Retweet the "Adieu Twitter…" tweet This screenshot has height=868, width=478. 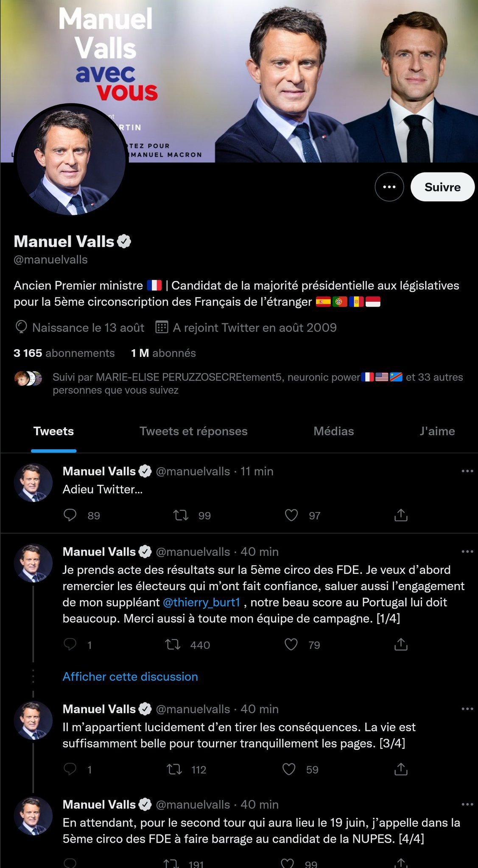click(x=181, y=515)
